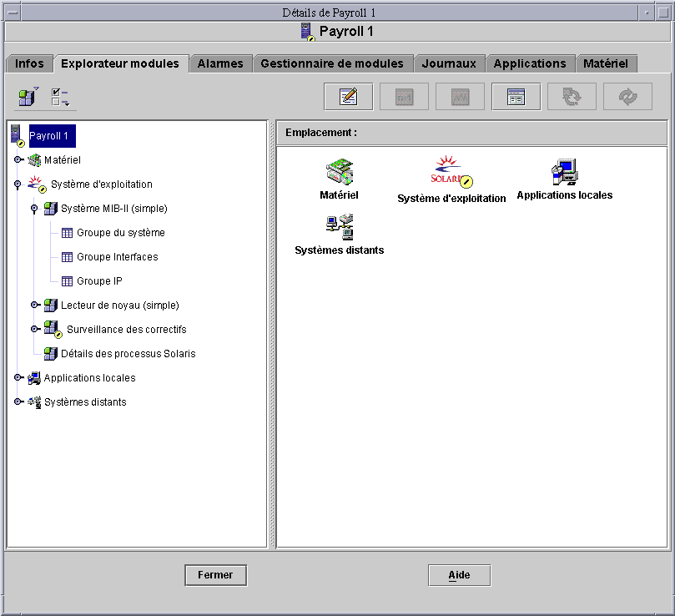Screen dimensions: 675x616
Task: Click the Emplacement location bar
Action: (x=471, y=133)
